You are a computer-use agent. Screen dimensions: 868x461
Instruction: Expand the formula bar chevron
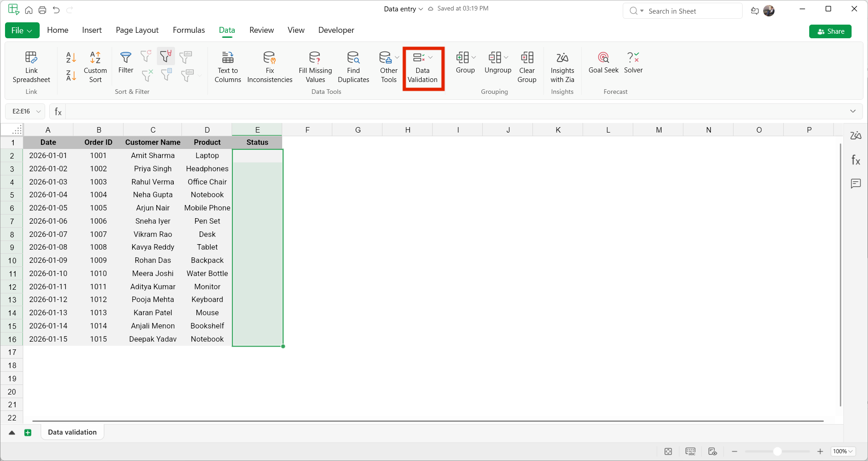tap(852, 111)
